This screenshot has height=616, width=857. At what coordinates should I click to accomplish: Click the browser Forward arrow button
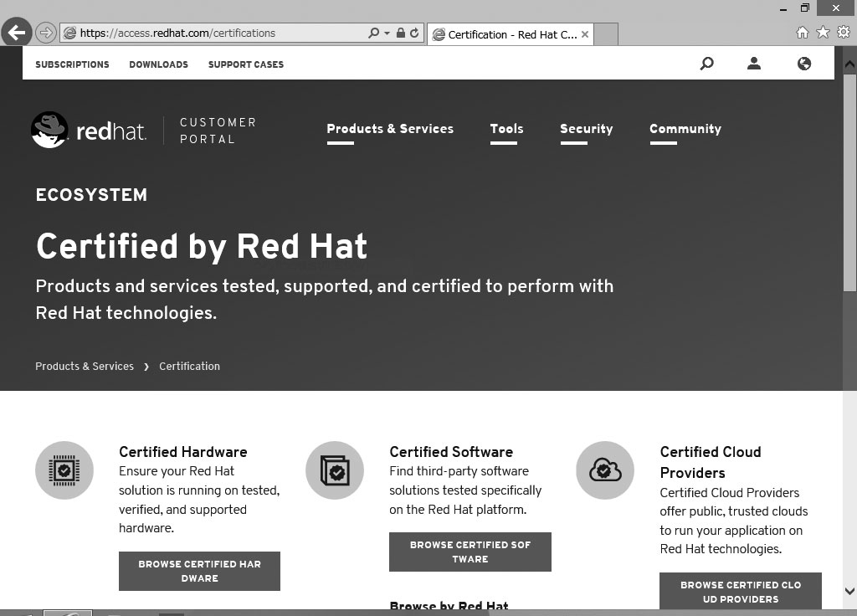[x=46, y=33]
